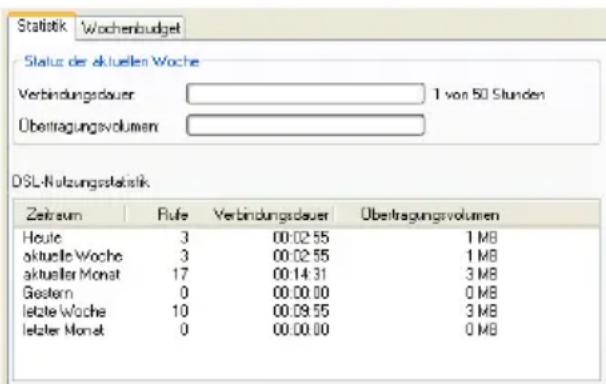This screenshot has height=384, width=606.
Task: Switch to the Statistik tab
Action: click(x=42, y=26)
